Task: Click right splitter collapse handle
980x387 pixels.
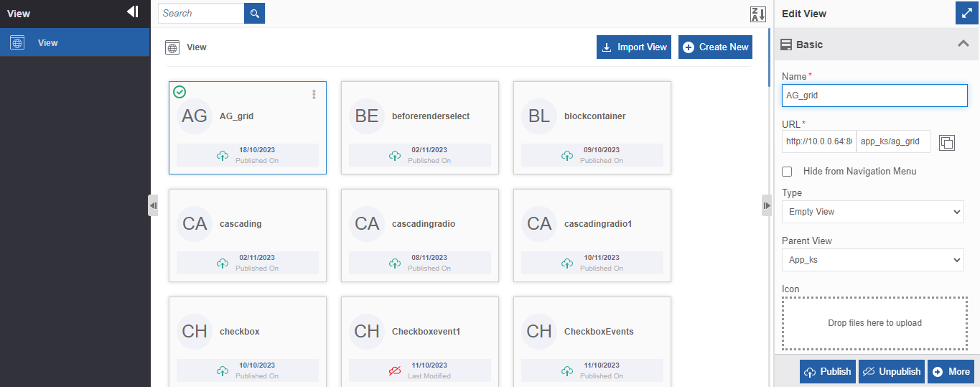Action: coord(767,205)
